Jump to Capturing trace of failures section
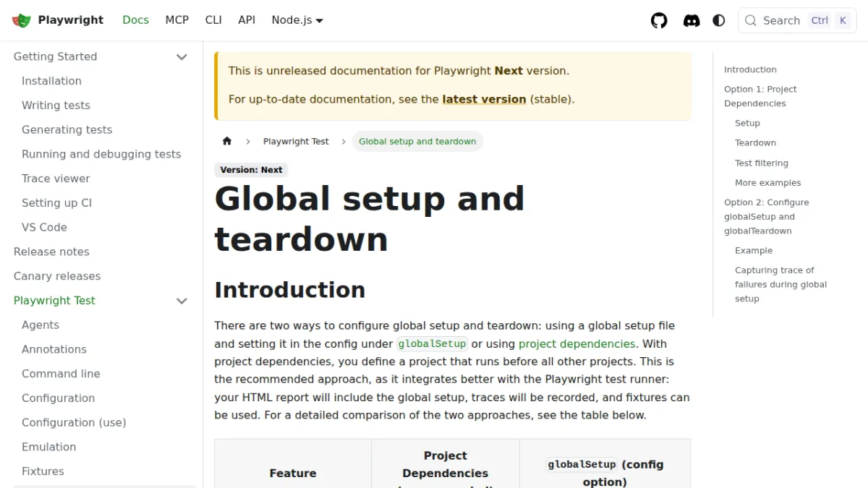This screenshot has height=488, width=868. 780,284
